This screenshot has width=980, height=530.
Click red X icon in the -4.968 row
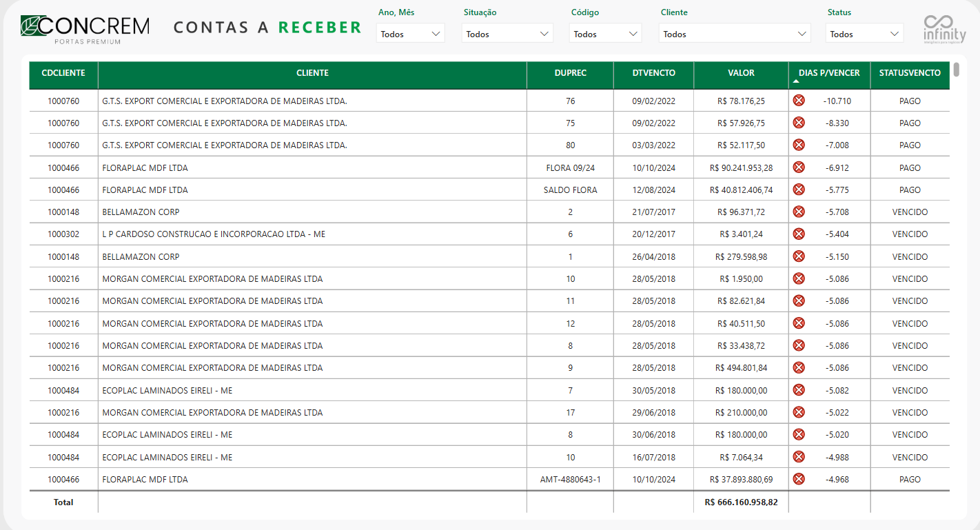coord(799,479)
